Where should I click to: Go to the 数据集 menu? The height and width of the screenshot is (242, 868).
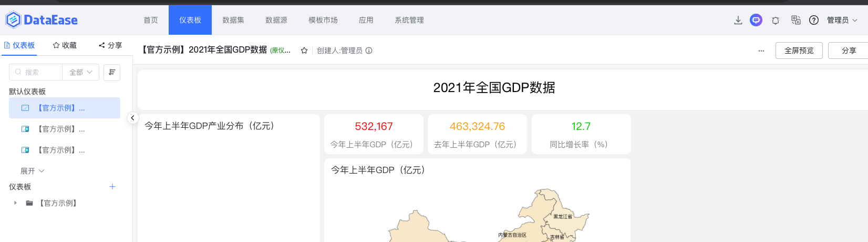tap(233, 20)
